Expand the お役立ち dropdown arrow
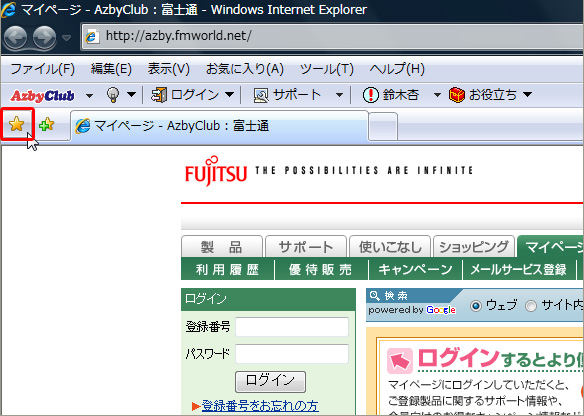Viewport: 584px width, 416px height. [527, 95]
